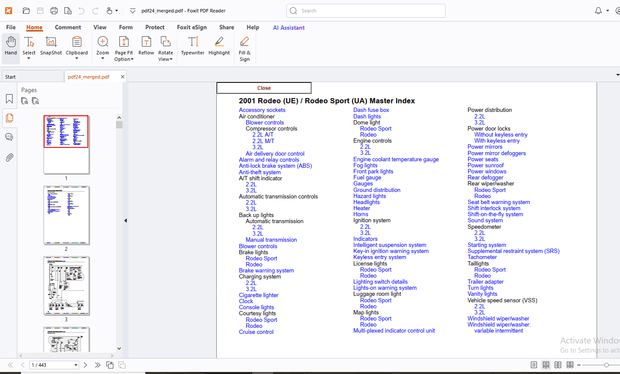Open Page Fit Option
Viewport: 620px width, 374px height.
pos(124,48)
